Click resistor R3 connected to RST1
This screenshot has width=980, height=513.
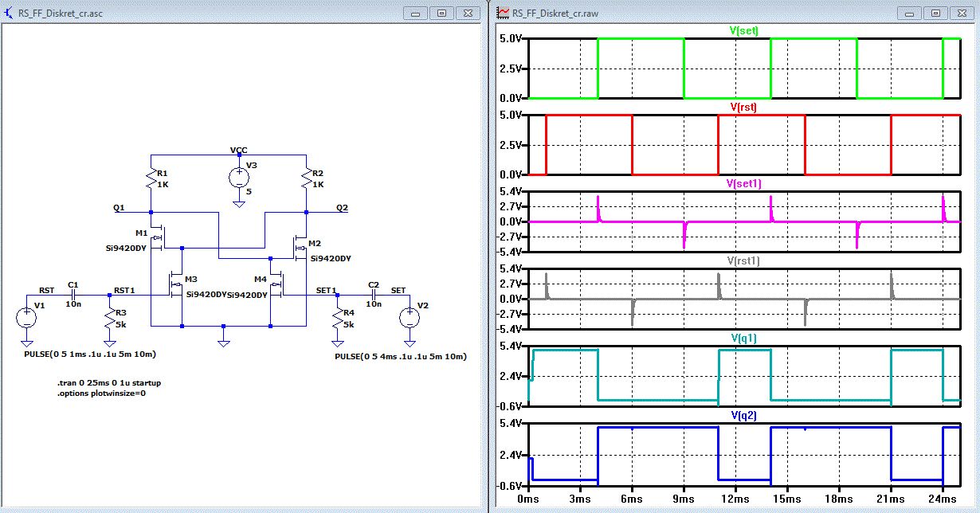point(109,317)
